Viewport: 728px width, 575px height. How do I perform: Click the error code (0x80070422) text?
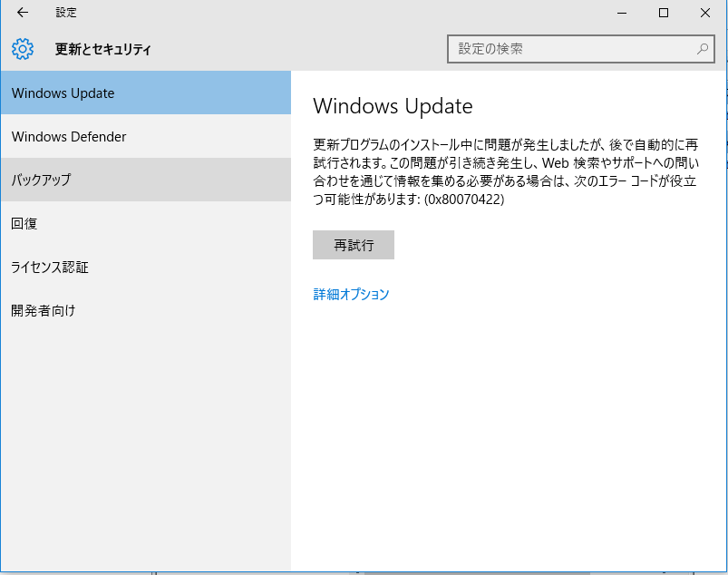(464, 200)
